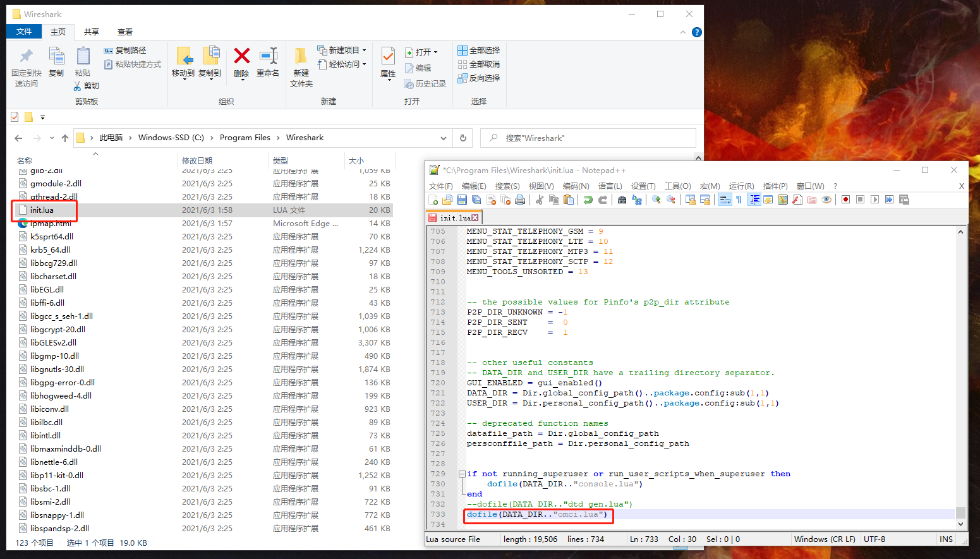Select the Paste icon on Notepad++ toolbar
Image resolution: width=980 pixels, height=559 pixels.
pos(568,200)
